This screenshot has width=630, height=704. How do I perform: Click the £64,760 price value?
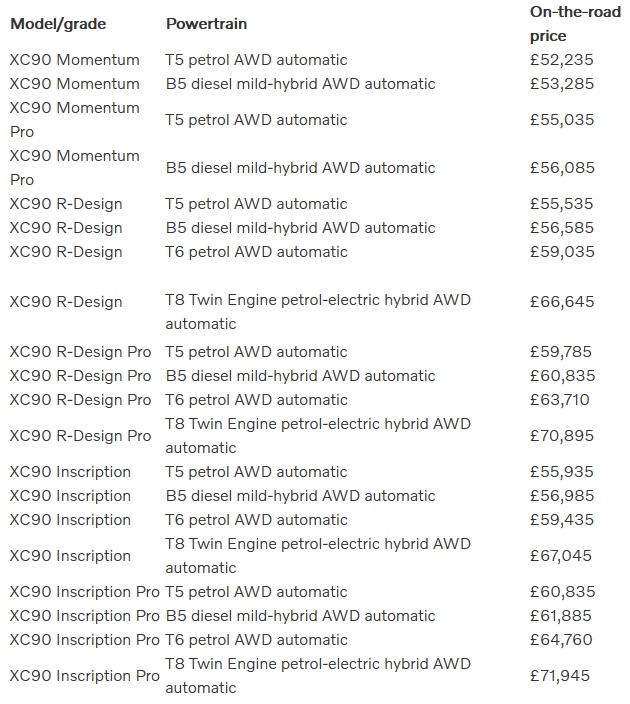561,640
